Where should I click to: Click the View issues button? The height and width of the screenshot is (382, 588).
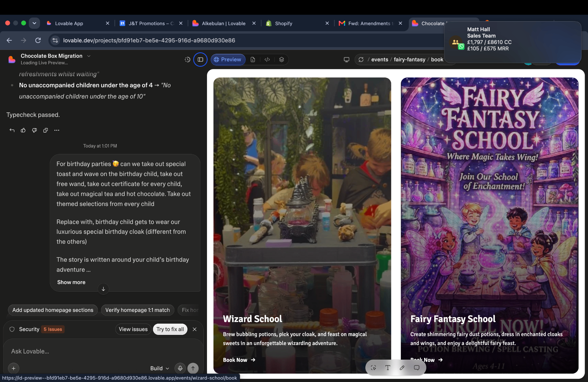(x=133, y=329)
